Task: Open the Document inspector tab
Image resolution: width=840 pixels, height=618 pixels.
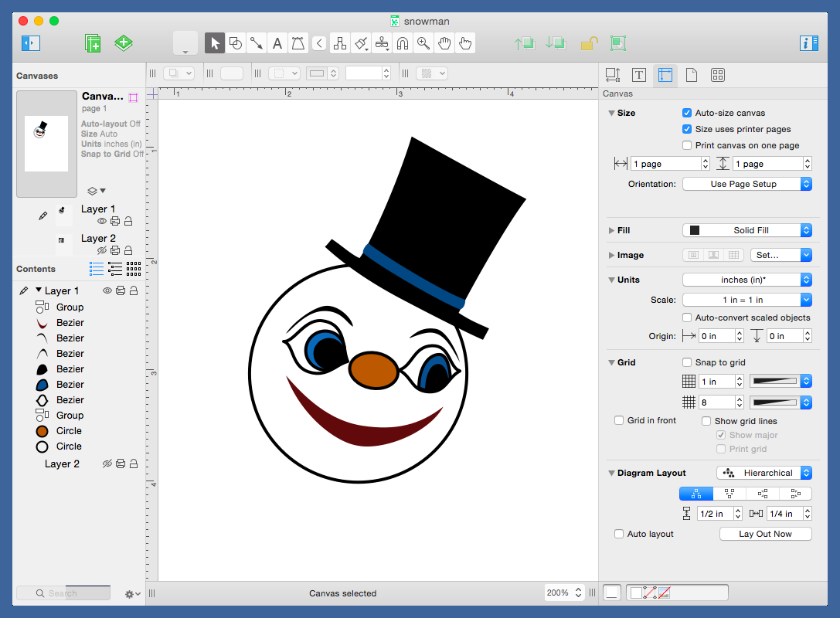Action: click(692, 75)
